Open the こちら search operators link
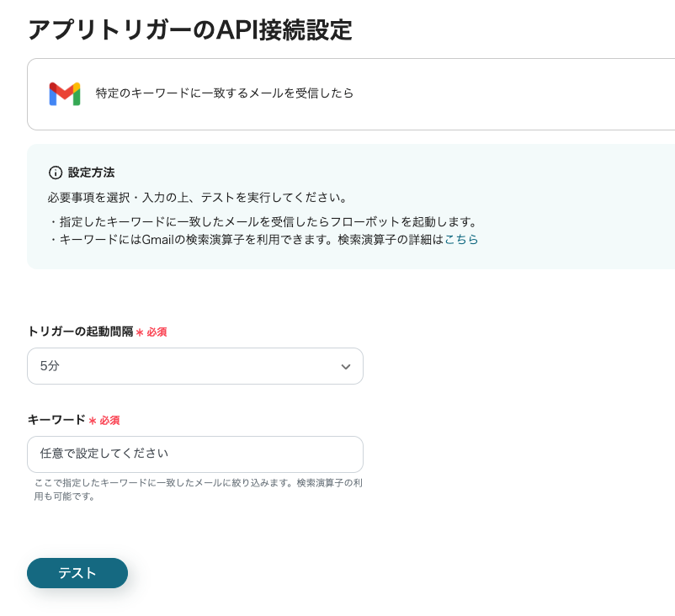 (x=461, y=240)
